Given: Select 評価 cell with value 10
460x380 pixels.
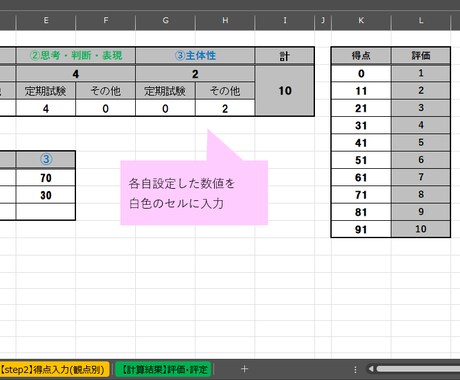Looking at the screenshot, I should [421, 229].
